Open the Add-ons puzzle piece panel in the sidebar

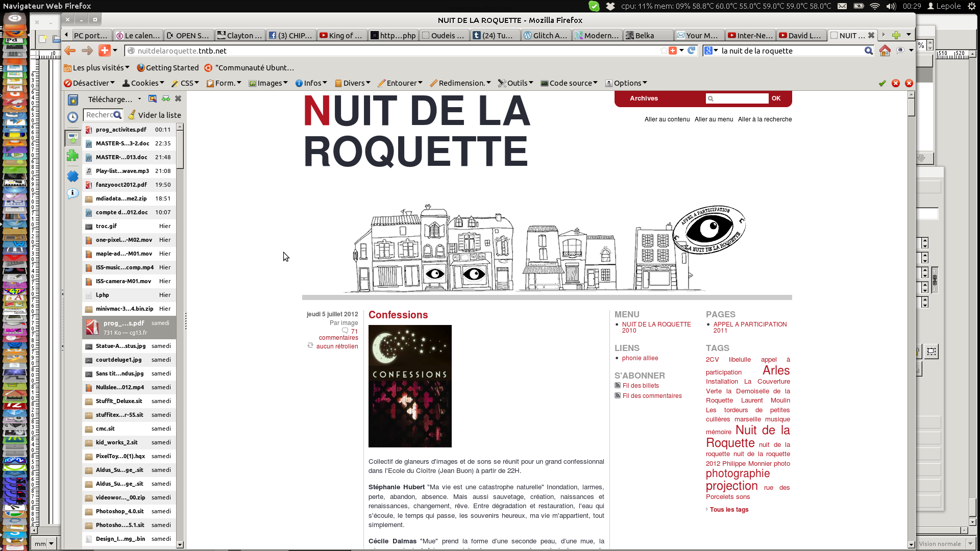point(73,156)
